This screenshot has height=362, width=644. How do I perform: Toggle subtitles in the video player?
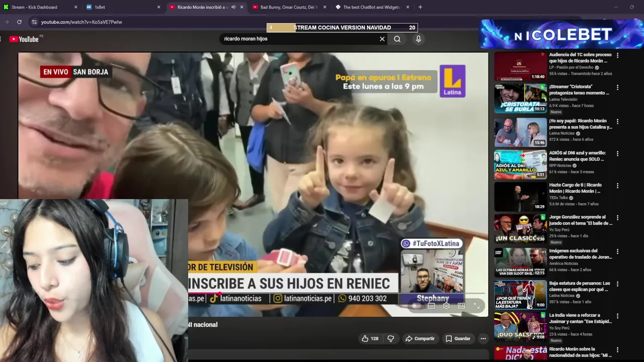coord(431,306)
